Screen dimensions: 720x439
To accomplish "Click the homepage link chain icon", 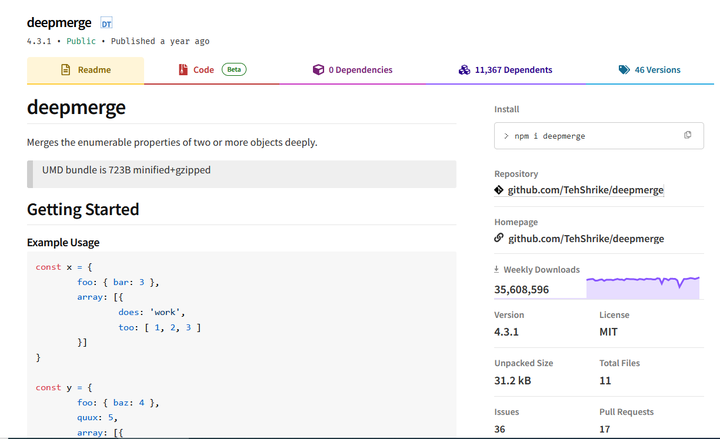I will (x=499, y=238).
